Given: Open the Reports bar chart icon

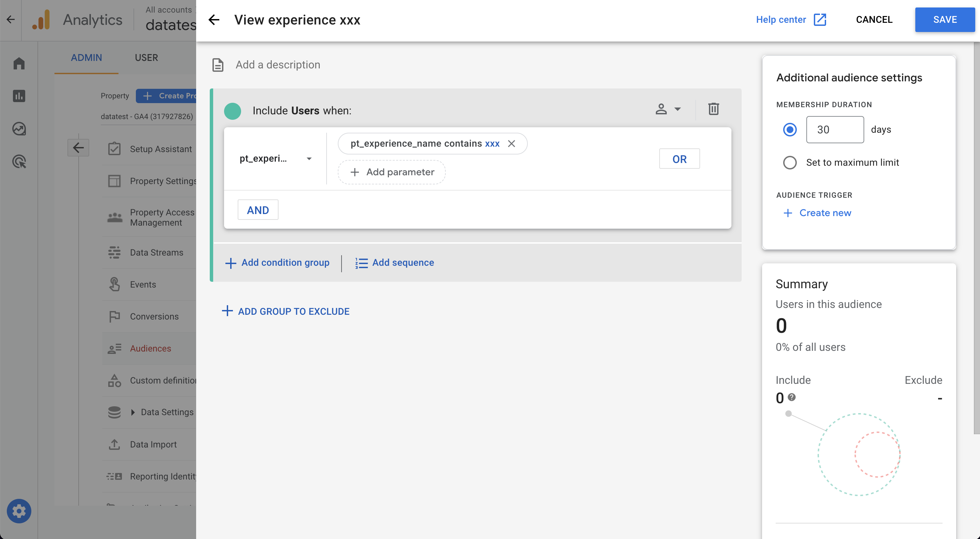Looking at the screenshot, I should [19, 96].
